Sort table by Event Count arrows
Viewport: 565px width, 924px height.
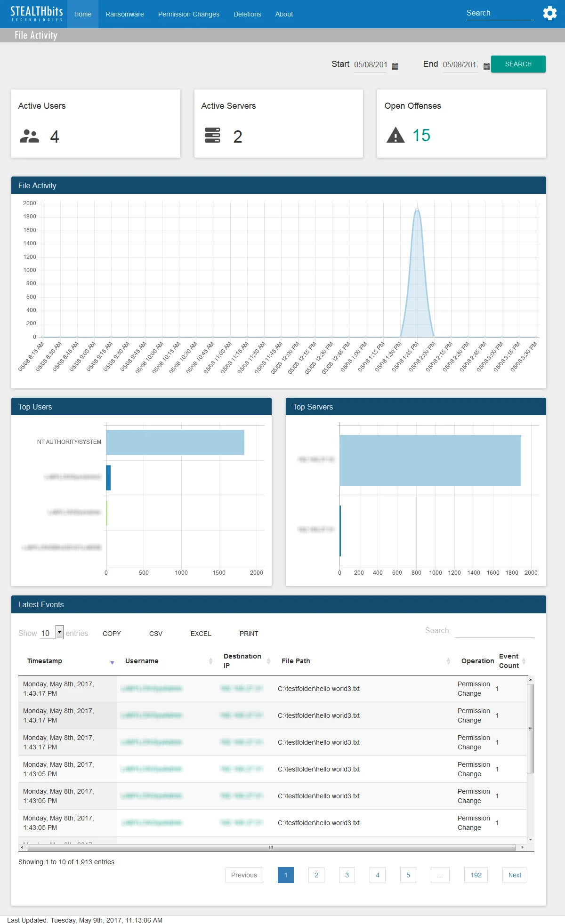pyautogui.click(x=524, y=661)
